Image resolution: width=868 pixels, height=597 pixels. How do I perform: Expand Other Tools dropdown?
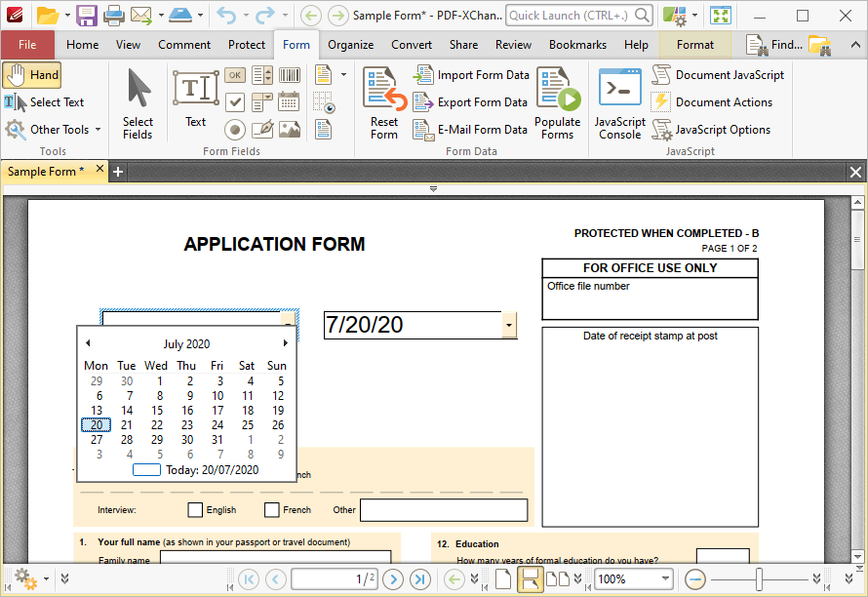pyautogui.click(x=98, y=130)
